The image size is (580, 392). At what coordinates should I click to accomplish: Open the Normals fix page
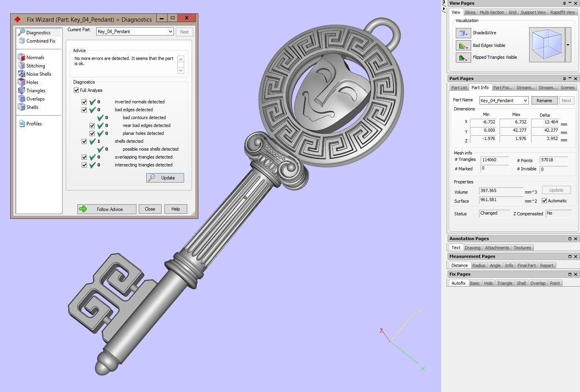pyautogui.click(x=35, y=58)
